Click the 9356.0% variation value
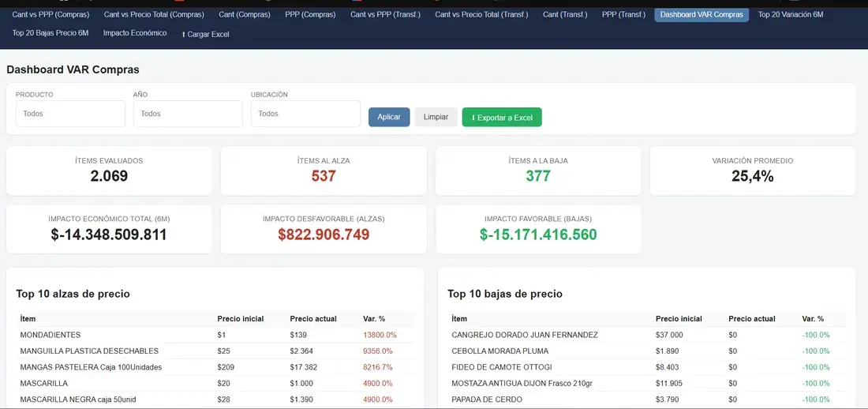The height and width of the screenshot is (409, 868). 377,351
